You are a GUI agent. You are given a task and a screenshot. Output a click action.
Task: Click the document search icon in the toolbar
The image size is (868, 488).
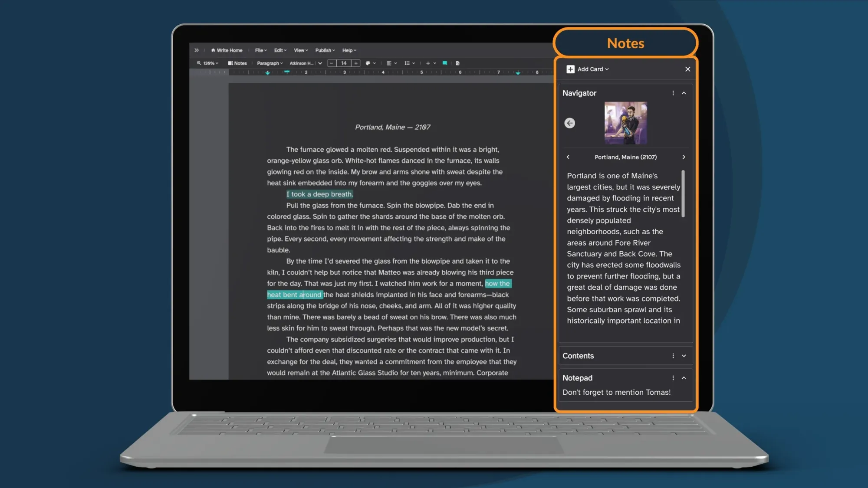click(x=457, y=63)
